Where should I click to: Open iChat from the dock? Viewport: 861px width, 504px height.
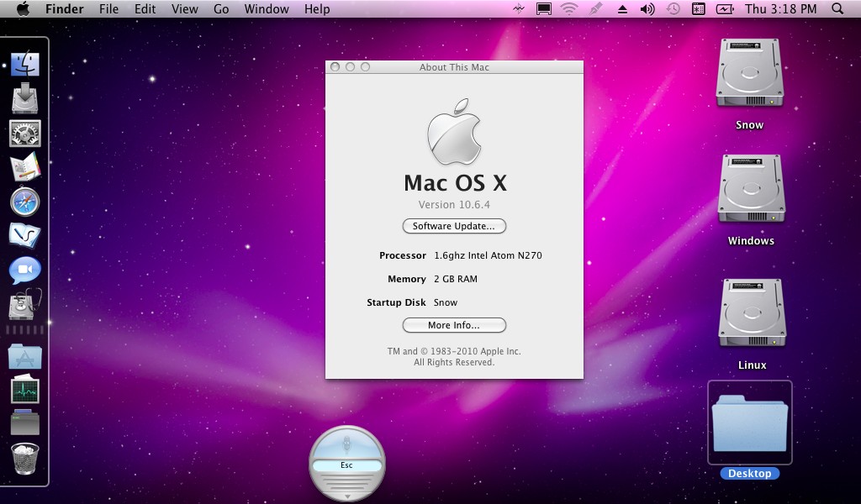pos(25,270)
